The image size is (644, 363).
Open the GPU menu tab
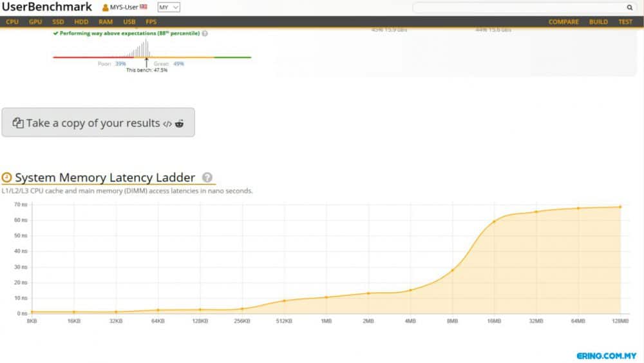(35, 22)
